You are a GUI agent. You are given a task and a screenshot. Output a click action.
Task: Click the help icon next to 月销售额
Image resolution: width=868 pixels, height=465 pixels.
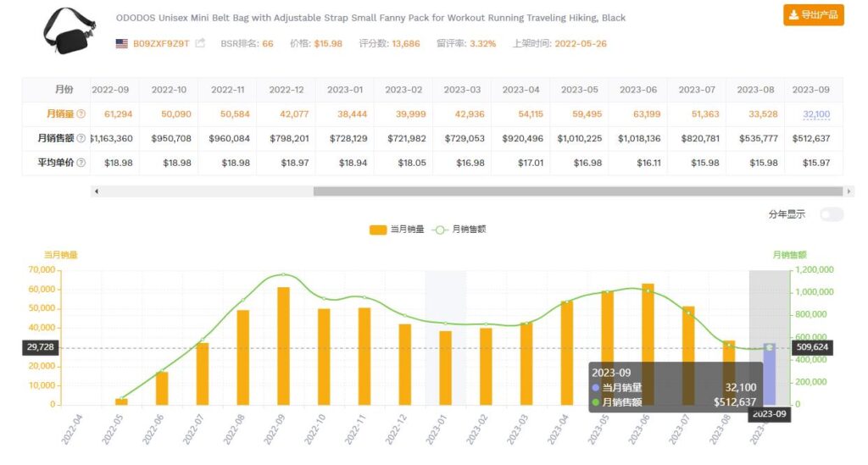coord(81,138)
